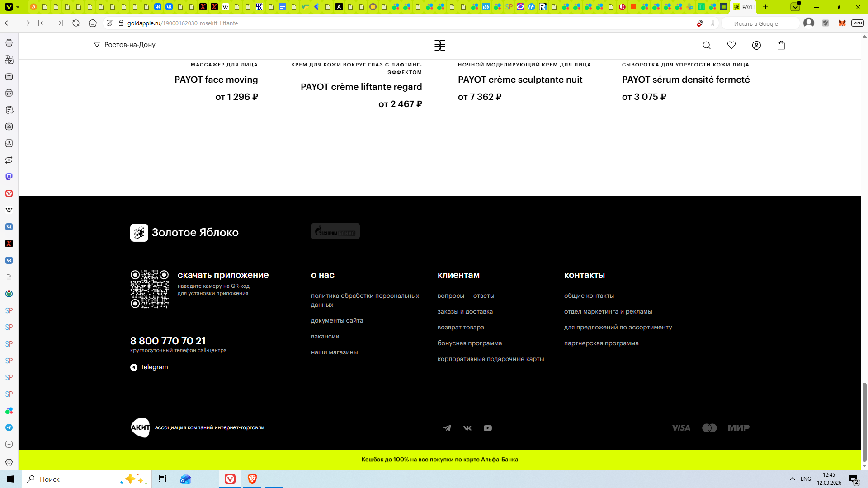Toggle the tracker blocker shield icon

point(109,23)
